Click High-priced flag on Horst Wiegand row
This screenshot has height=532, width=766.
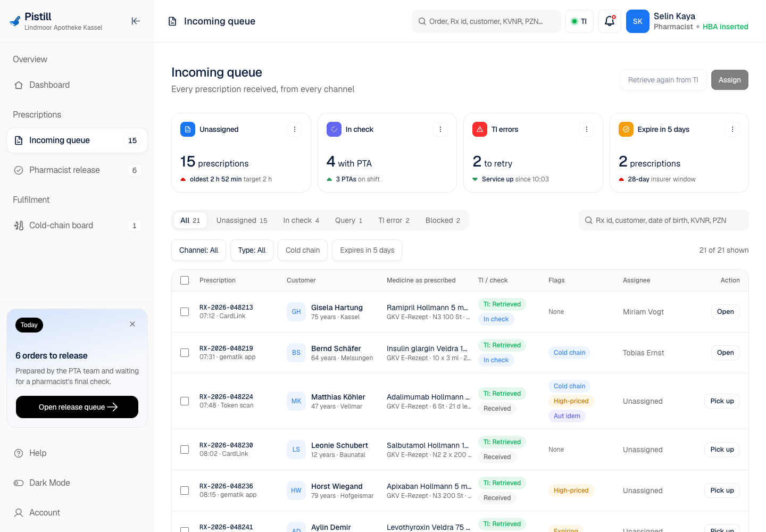click(x=571, y=491)
